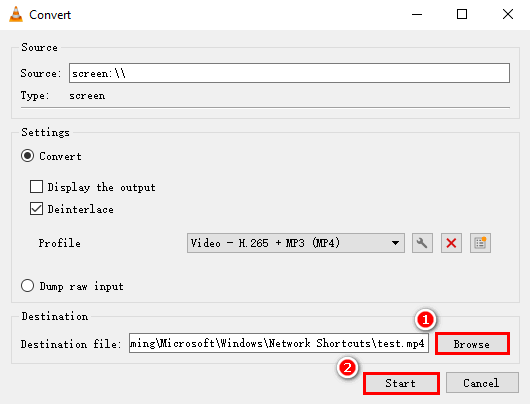Maximize the Convert window
Viewport: 530px width, 404px height.
point(462,15)
